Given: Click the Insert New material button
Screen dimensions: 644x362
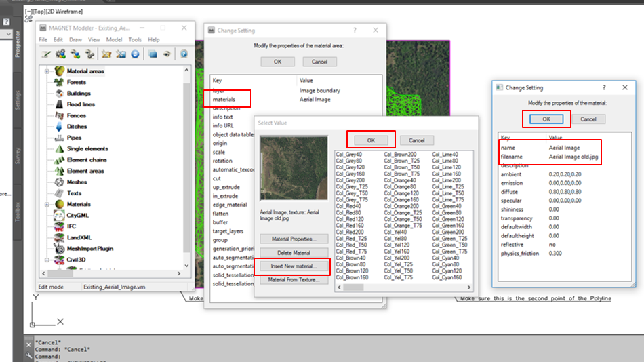Looking at the screenshot, I should coord(294,266).
